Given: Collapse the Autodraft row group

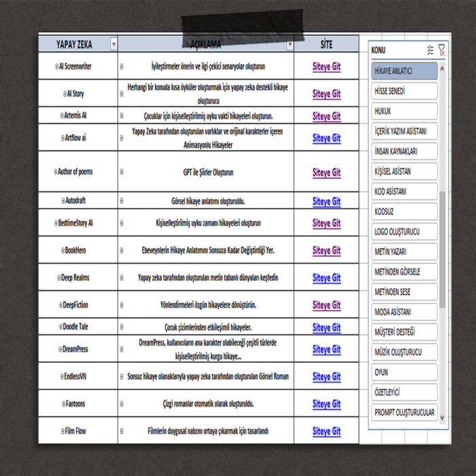Looking at the screenshot, I should click(x=63, y=201).
